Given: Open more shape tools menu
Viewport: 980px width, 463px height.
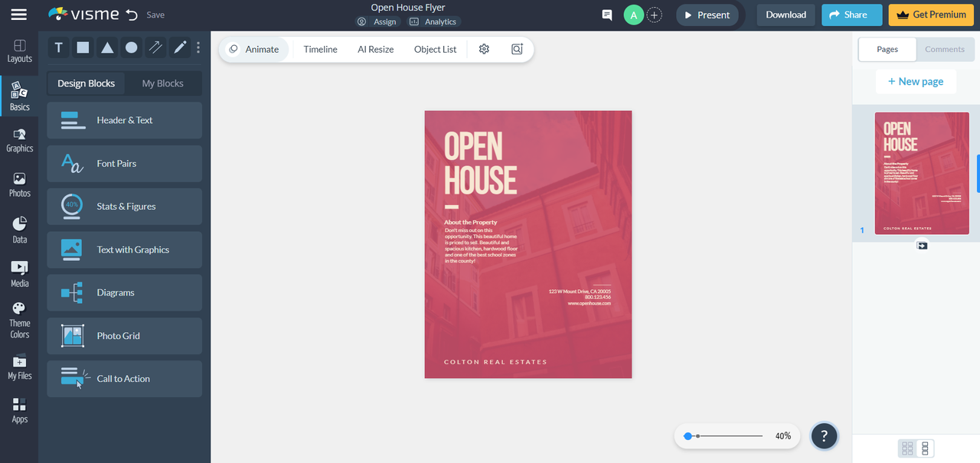Looking at the screenshot, I should click(x=198, y=47).
